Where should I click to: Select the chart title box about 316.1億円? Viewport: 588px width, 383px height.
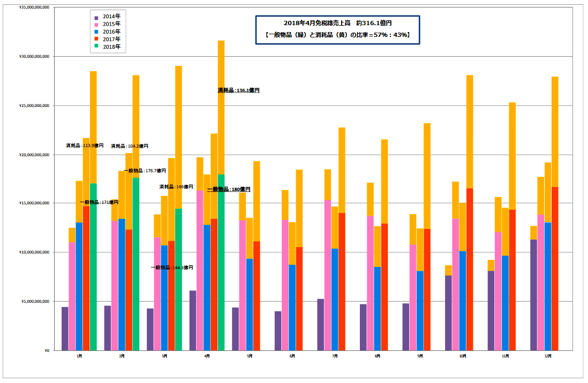click(337, 29)
